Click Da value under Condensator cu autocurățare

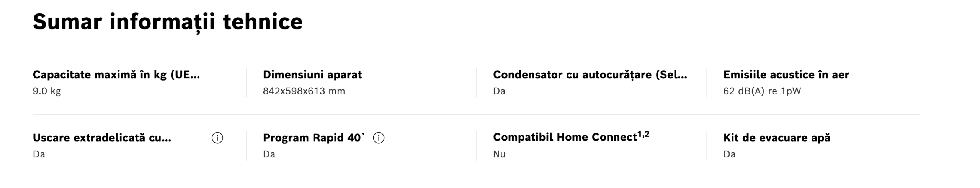(x=499, y=91)
